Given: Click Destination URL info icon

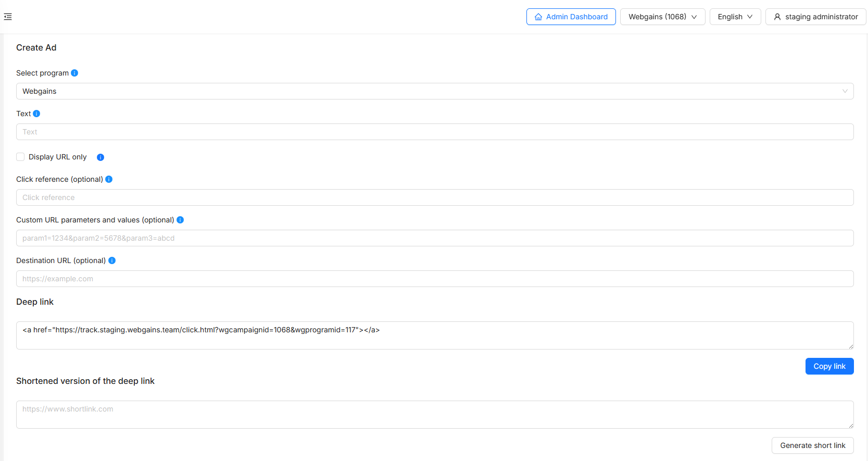Looking at the screenshot, I should pos(112,260).
